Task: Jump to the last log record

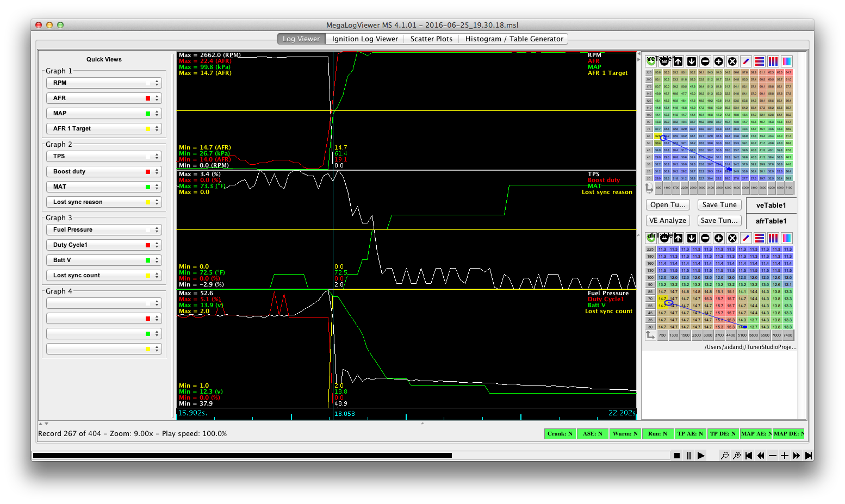Action: [809, 456]
